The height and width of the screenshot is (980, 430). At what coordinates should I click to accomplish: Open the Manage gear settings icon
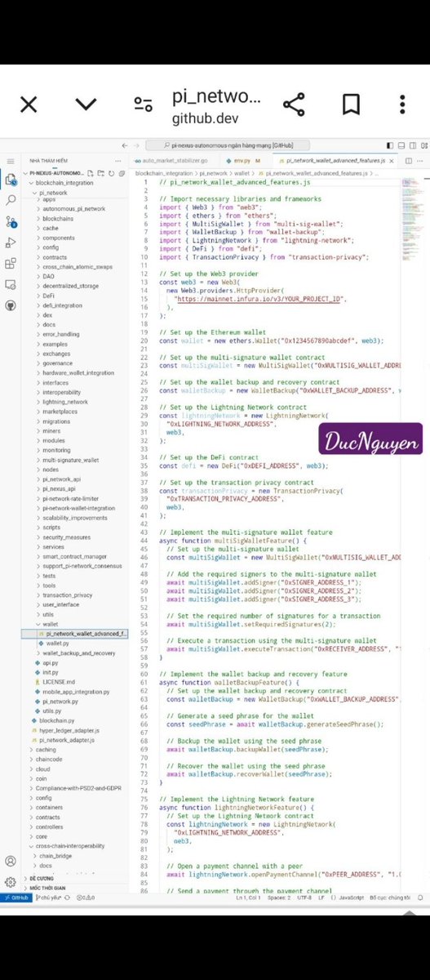11,881
